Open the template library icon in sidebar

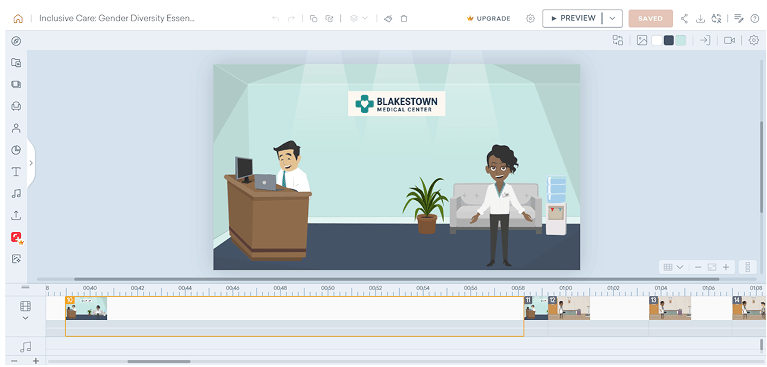coord(16,63)
